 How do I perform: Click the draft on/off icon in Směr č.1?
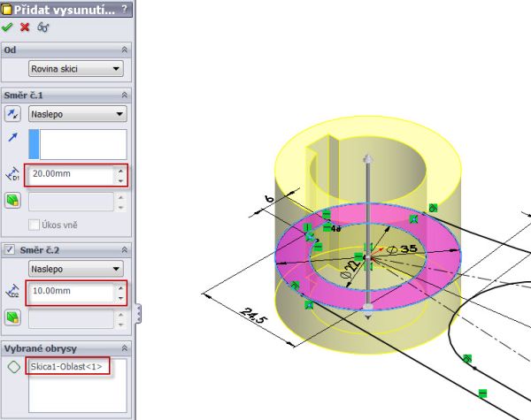(13, 202)
